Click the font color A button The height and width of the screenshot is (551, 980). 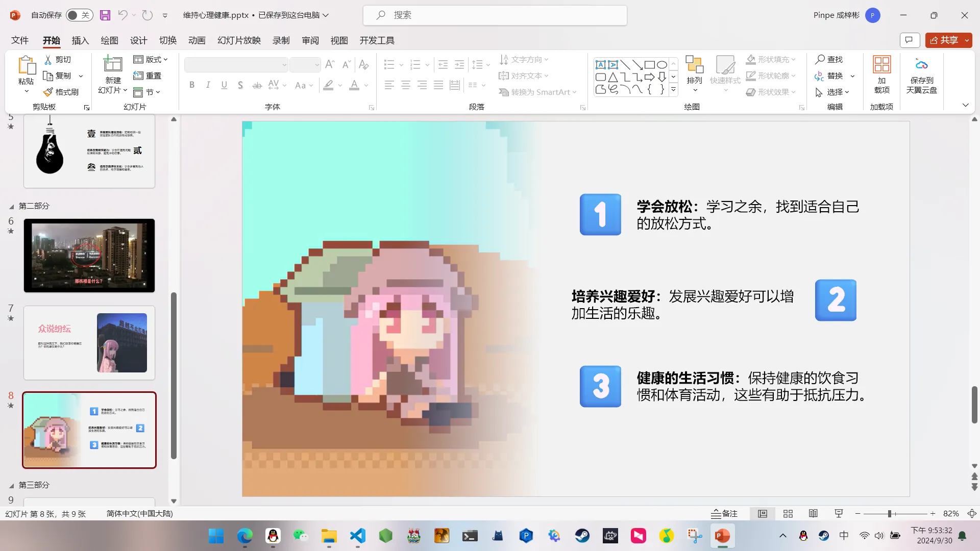click(x=354, y=85)
